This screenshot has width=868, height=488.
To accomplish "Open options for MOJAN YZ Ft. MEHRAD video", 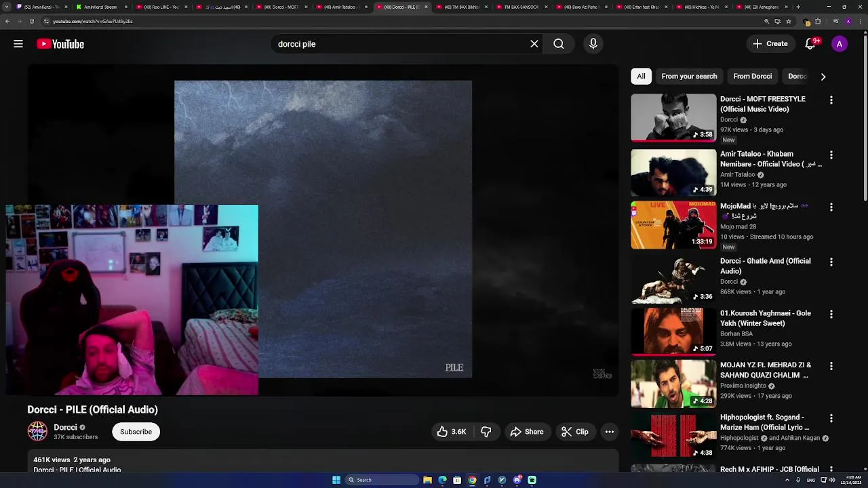I will coord(831,366).
